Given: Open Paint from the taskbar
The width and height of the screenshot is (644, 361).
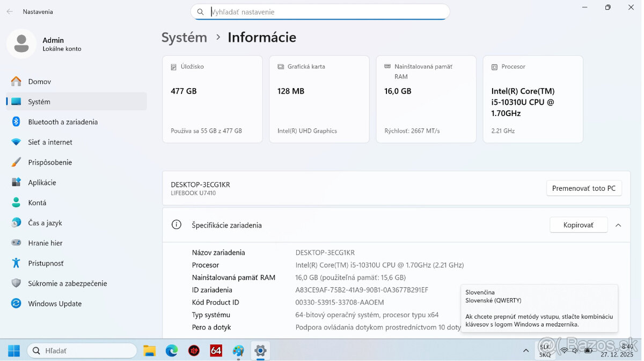Looking at the screenshot, I should tap(238, 351).
